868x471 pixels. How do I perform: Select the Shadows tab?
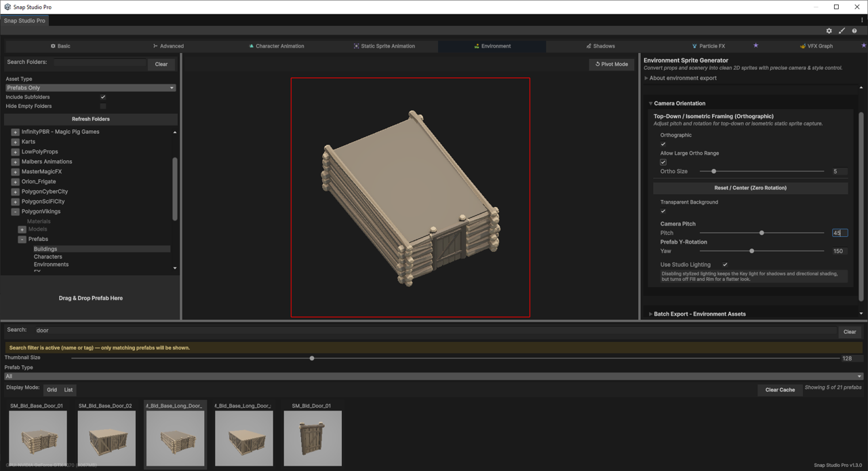[x=600, y=46]
